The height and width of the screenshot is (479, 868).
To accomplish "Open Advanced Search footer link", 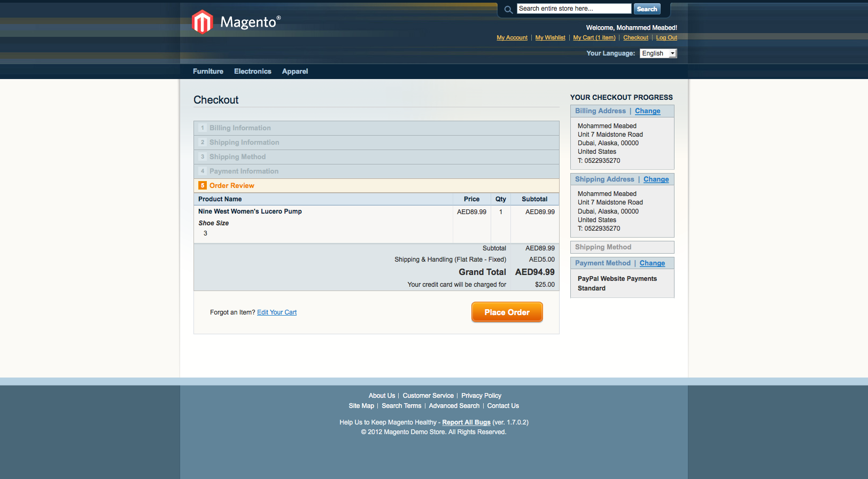I will (x=454, y=406).
